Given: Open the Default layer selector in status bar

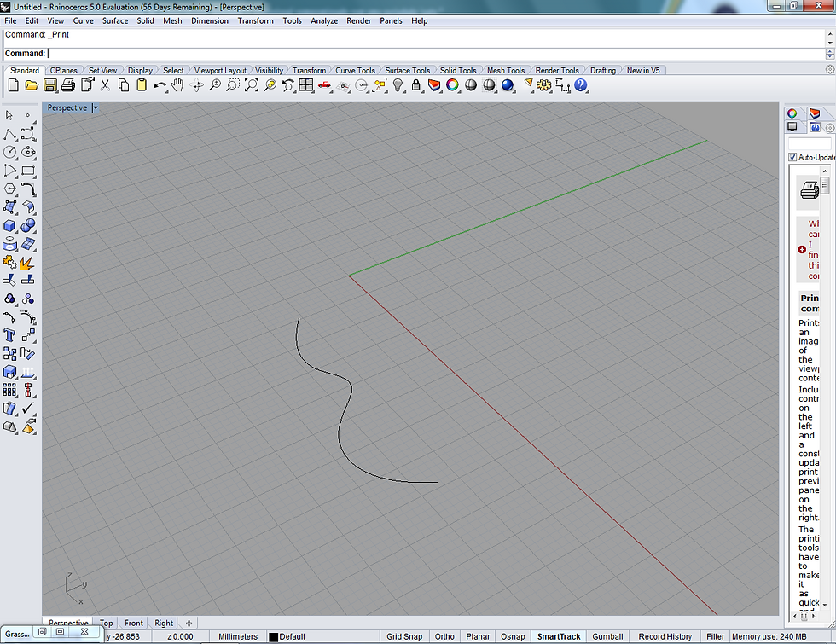Looking at the screenshot, I should 292,636.
